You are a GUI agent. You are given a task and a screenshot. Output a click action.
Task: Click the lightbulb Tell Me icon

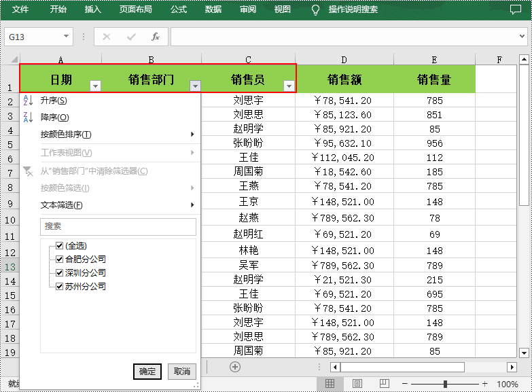(x=315, y=10)
